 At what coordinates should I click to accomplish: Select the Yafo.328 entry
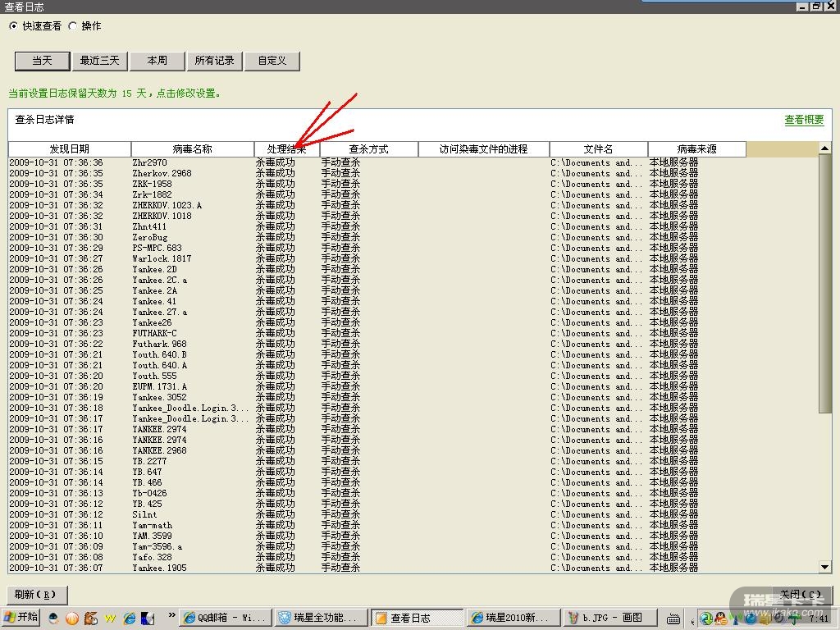(377, 557)
